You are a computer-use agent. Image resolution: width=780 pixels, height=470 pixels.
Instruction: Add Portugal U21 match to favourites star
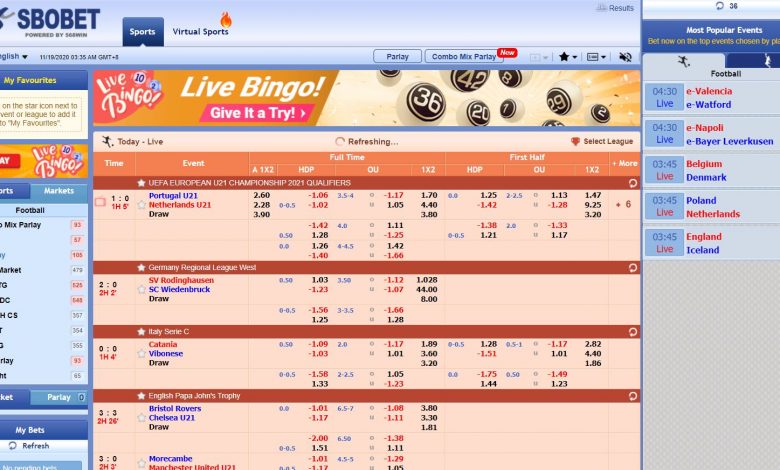pos(142,204)
